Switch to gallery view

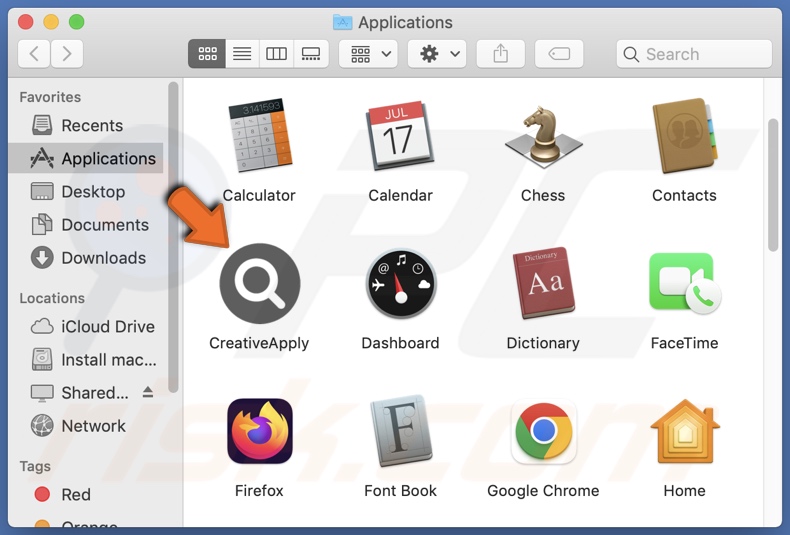(x=311, y=53)
